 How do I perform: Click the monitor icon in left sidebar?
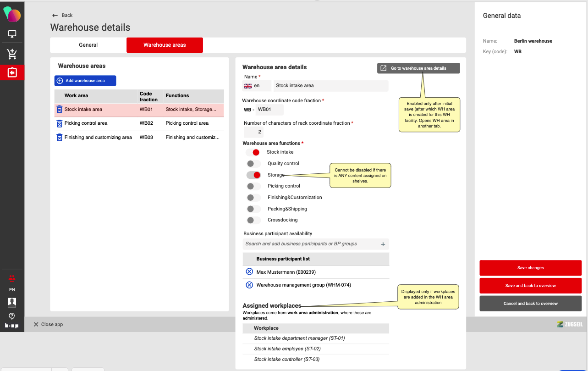pyautogui.click(x=12, y=34)
